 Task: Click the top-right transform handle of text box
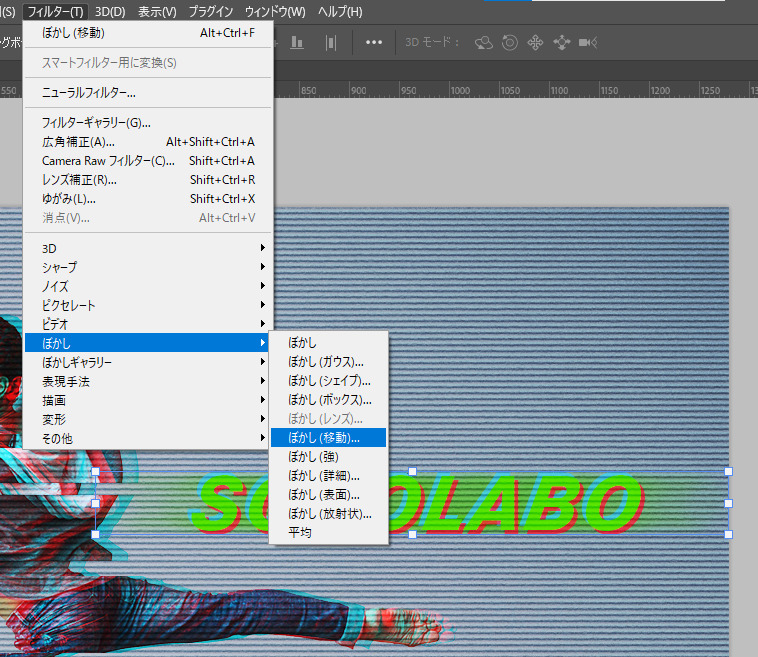729,471
